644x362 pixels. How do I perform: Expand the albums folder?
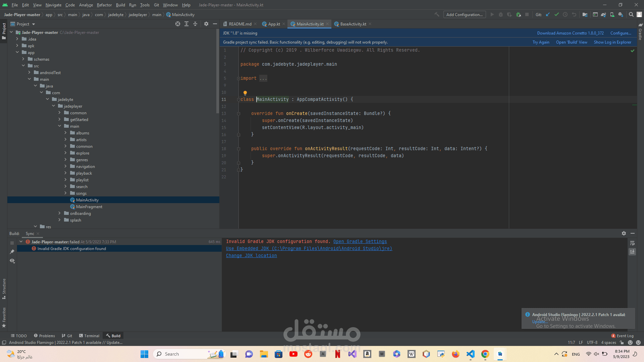(65, 133)
